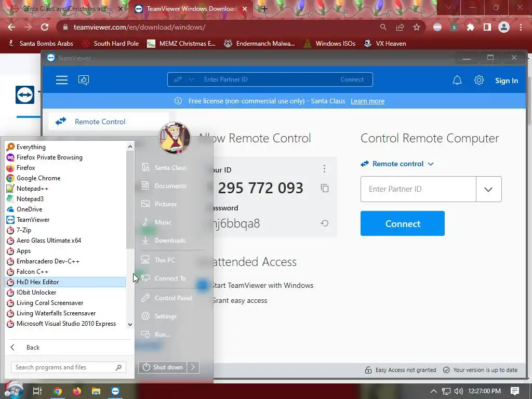The height and width of the screenshot is (399, 532).
Task: Open Living Waterfalls Screensaver folder
Action: [65, 313]
